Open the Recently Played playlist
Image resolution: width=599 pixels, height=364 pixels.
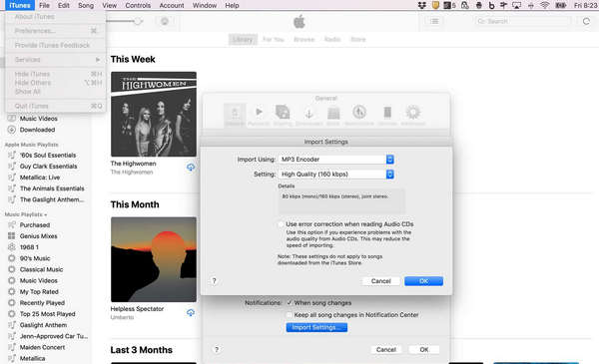(42, 303)
